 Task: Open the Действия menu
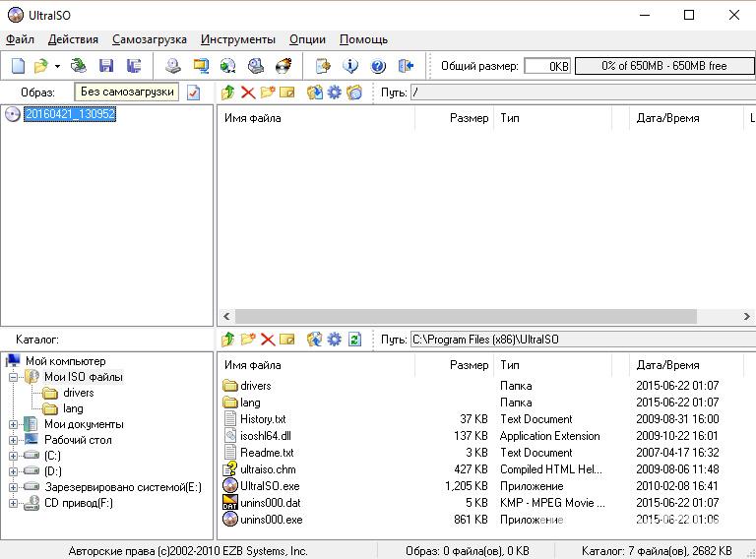tap(73, 39)
